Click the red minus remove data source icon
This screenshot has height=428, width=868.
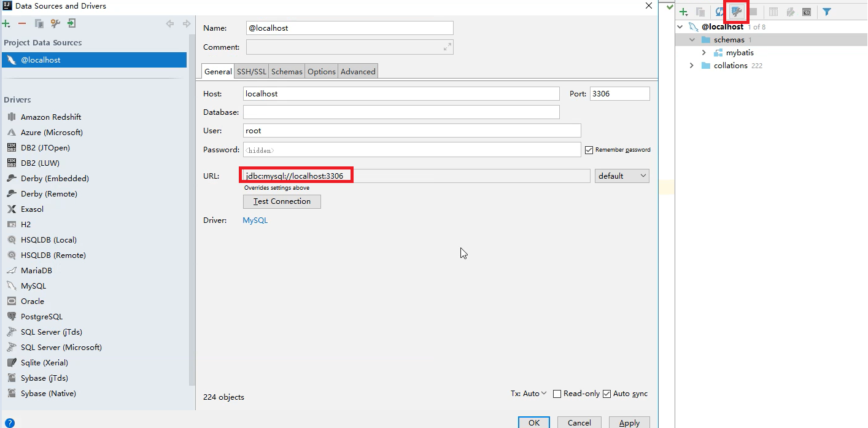point(22,23)
